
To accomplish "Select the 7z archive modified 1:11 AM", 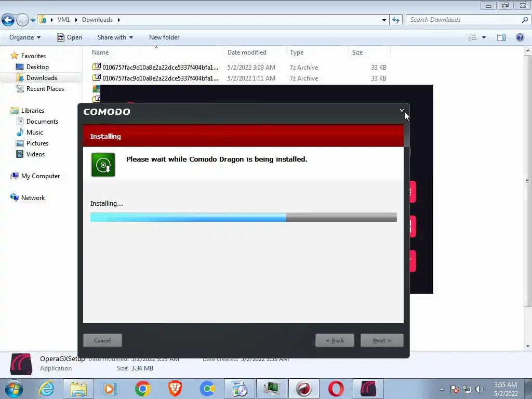I will point(240,78).
